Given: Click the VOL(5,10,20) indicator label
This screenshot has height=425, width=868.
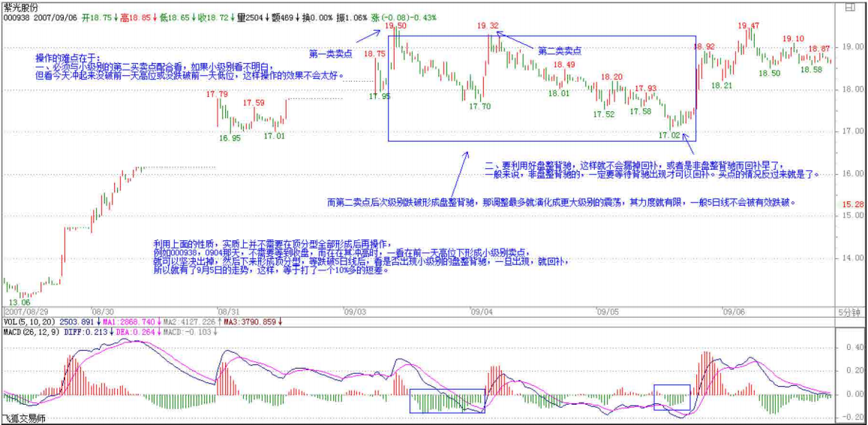Looking at the screenshot, I should 24,321.
